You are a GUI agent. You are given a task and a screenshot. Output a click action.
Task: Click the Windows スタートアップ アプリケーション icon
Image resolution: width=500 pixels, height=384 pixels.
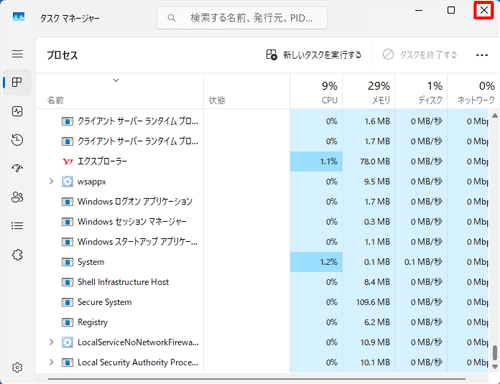tap(67, 242)
